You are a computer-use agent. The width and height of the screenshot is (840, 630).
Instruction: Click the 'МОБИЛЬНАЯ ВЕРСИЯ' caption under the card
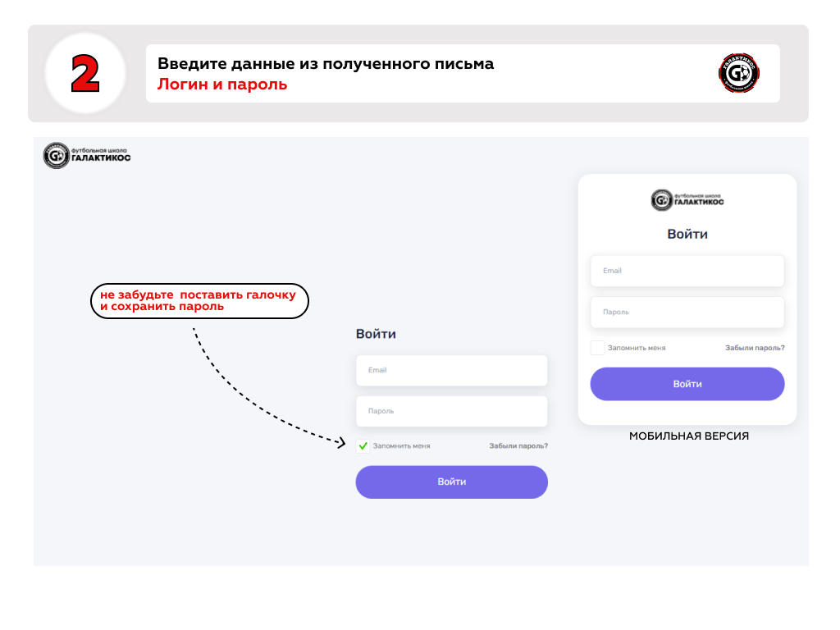tap(689, 436)
